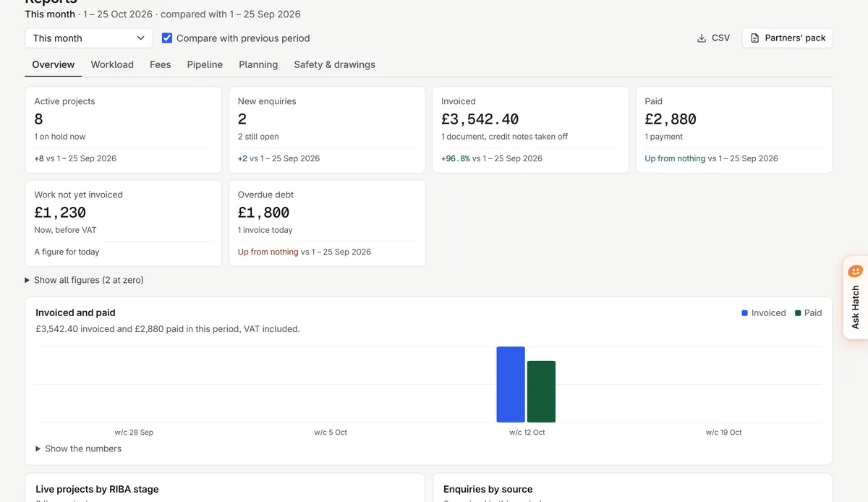The height and width of the screenshot is (502, 868).
Task: Click the 'w/c 5 Oct' axis label
Action: point(331,433)
